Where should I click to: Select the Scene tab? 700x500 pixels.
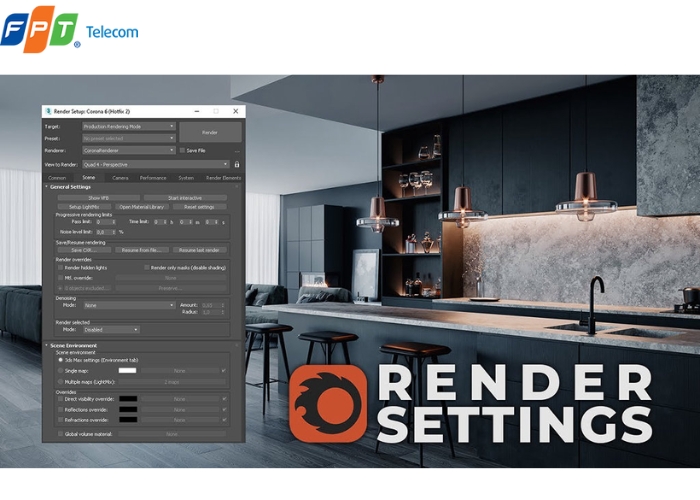click(x=89, y=177)
